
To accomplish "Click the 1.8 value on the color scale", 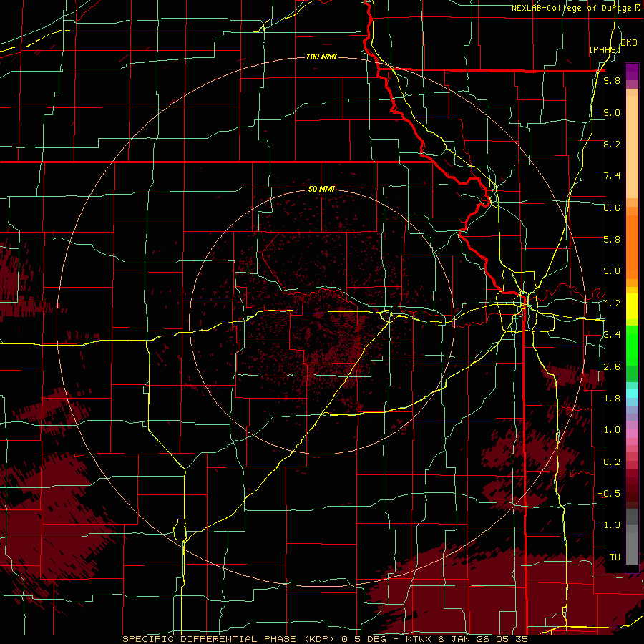I will [612, 399].
